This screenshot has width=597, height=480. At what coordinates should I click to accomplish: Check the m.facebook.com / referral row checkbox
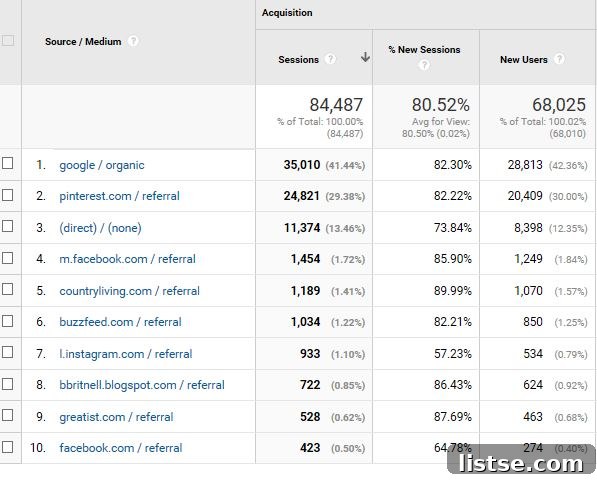(8, 258)
